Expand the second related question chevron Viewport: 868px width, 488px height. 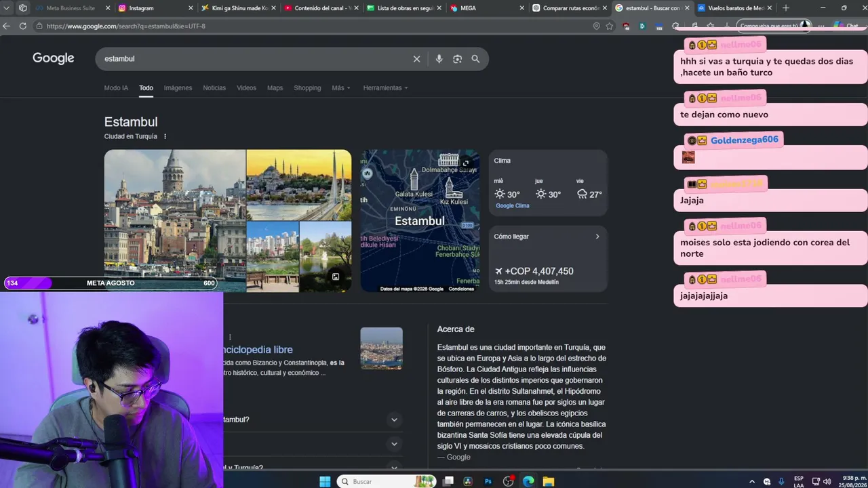coord(394,444)
